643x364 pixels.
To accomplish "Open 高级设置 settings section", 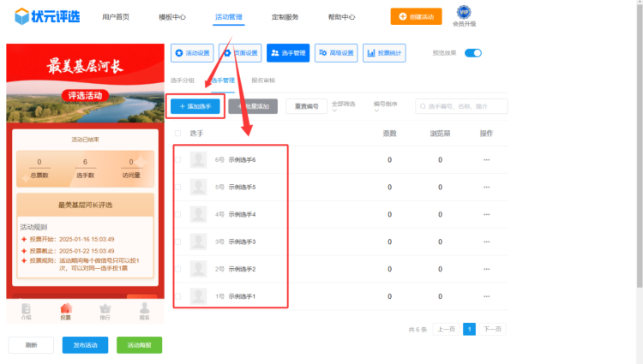I will tap(336, 53).
